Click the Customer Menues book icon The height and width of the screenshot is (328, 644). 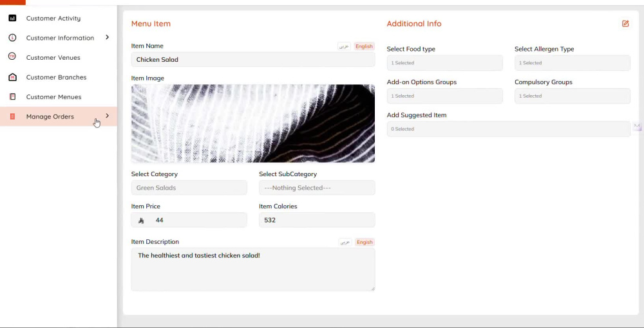tap(12, 96)
